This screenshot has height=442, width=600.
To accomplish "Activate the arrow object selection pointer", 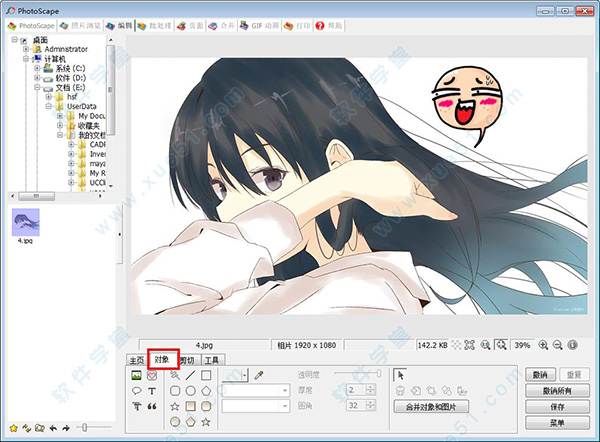I will pos(401,375).
